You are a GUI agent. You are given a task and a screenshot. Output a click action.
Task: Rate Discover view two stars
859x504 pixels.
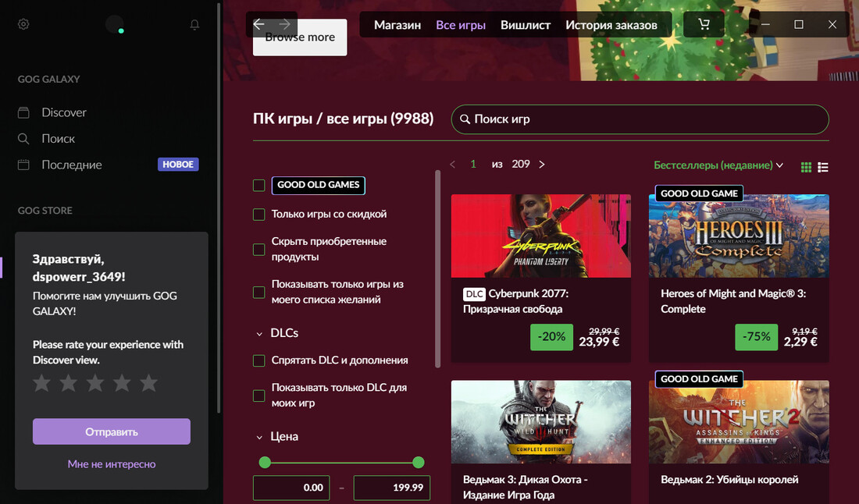coord(69,383)
